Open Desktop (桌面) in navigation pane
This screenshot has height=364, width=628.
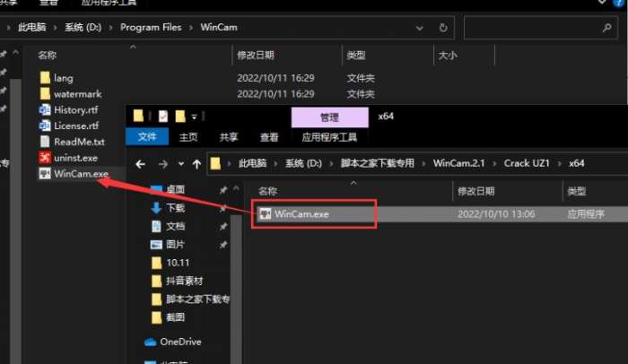coord(176,189)
